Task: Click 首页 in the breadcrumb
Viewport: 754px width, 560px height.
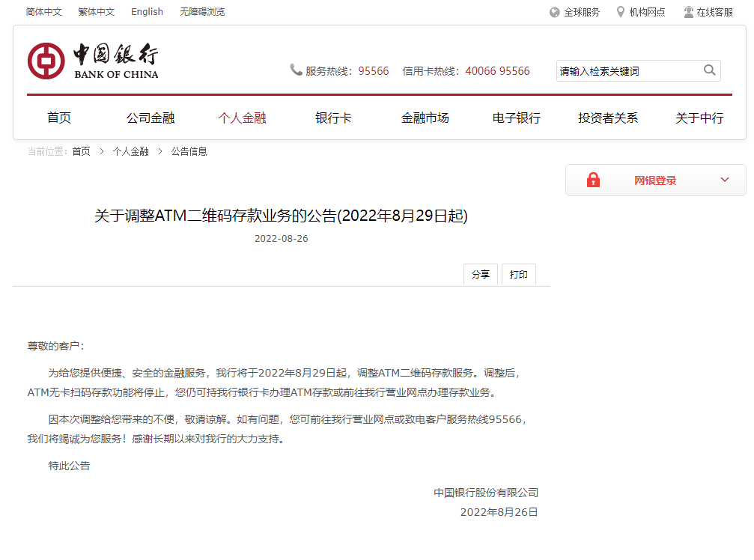Action: pos(82,151)
